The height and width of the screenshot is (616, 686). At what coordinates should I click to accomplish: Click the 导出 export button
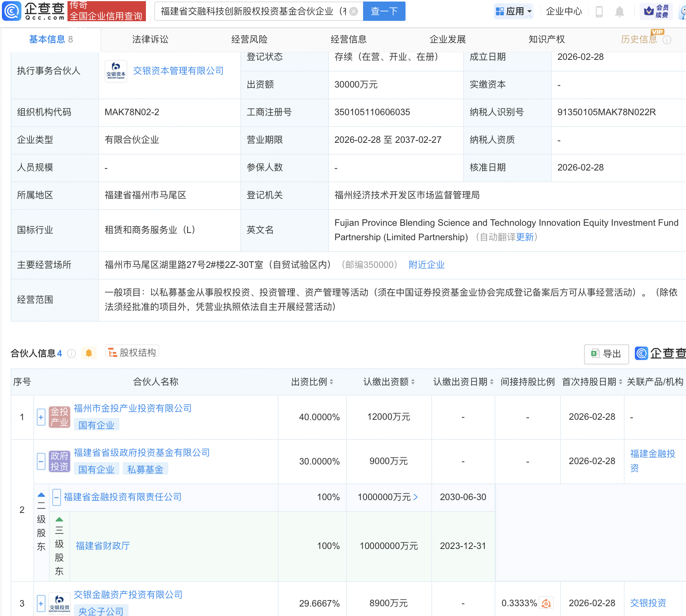[x=606, y=354]
